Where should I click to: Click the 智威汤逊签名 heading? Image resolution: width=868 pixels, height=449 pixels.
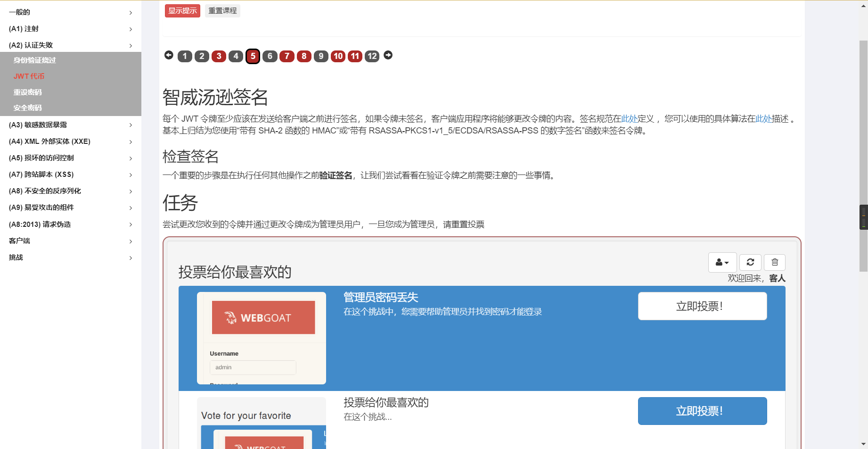[x=215, y=98]
